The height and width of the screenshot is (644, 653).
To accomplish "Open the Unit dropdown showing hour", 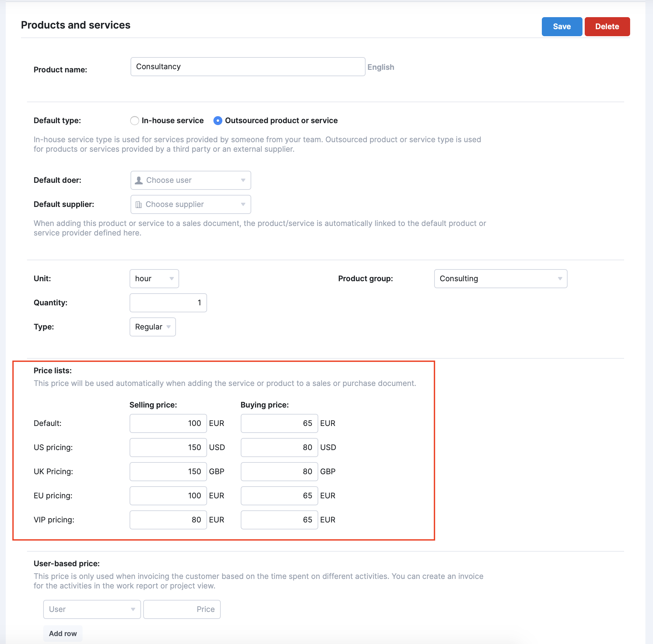I will point(154,279).
